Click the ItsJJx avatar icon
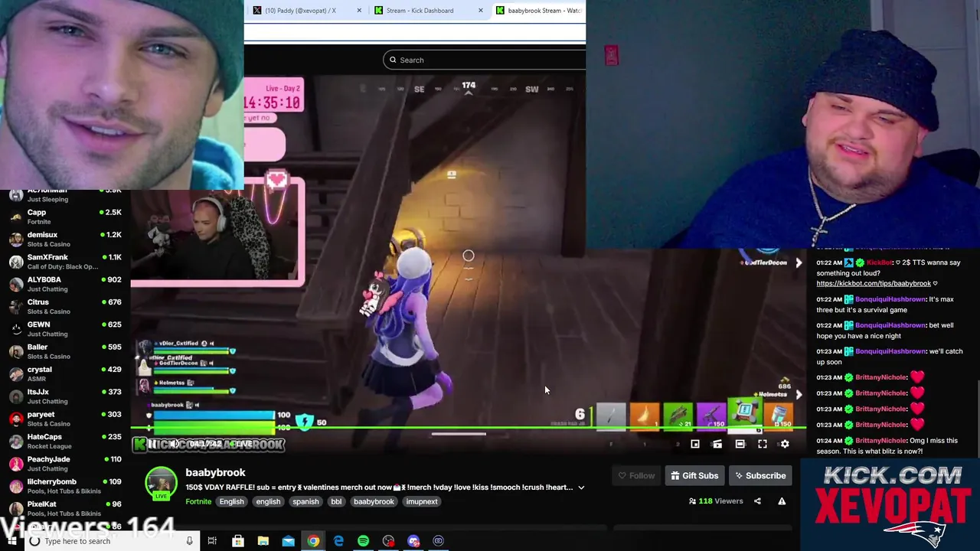The width and height of the screenshot is (980, 551). pos(16,396)
